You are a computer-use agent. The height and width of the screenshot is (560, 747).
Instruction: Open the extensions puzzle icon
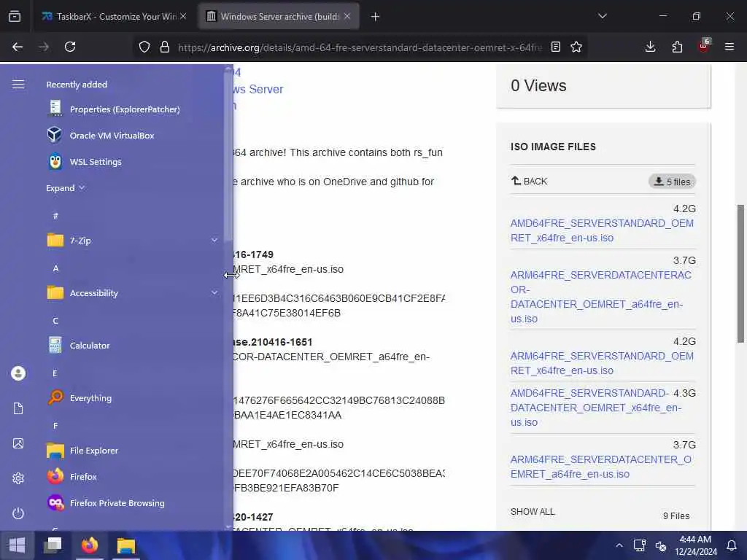677,47
